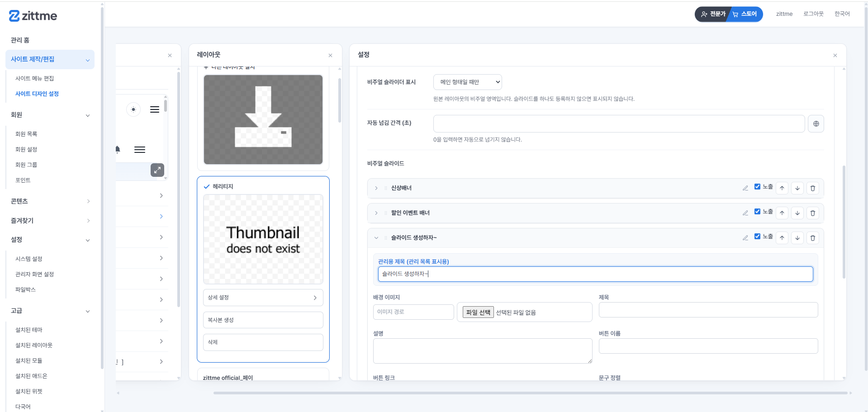
Task: Open 파일박스 menu item
Action: [x=25, y=290]
